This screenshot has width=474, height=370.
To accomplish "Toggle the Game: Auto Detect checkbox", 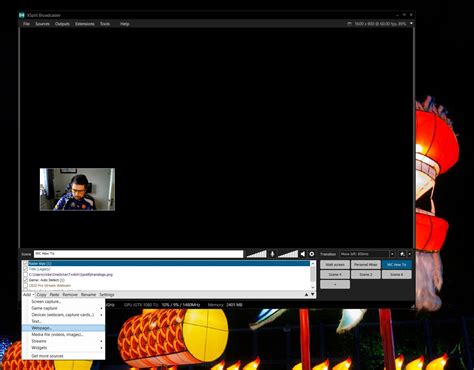I will 26,280.
